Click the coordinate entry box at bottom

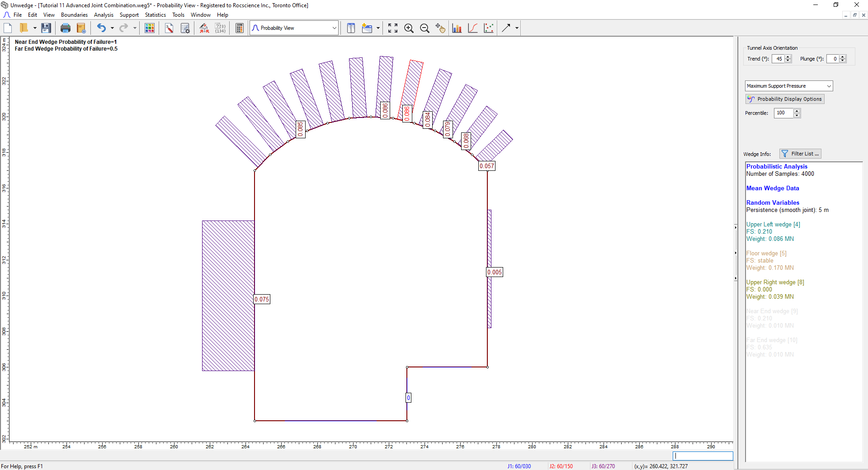click(703, 456)
